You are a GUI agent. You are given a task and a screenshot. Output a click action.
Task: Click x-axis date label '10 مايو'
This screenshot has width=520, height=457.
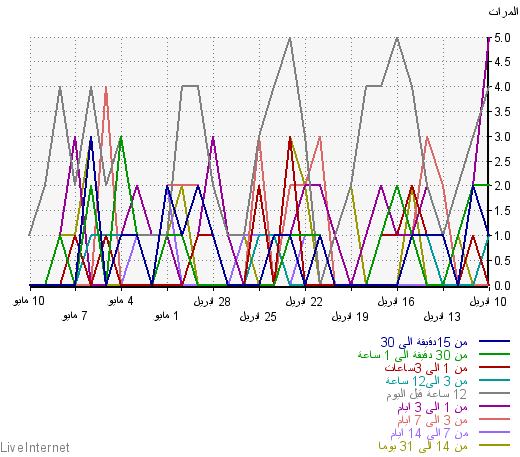29,301
